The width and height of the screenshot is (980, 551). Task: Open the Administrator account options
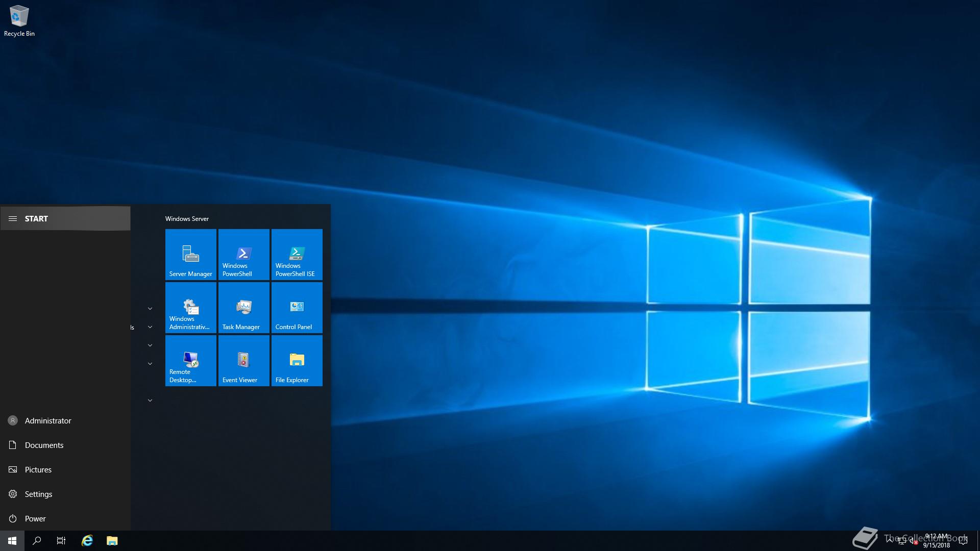click(65, 420)
